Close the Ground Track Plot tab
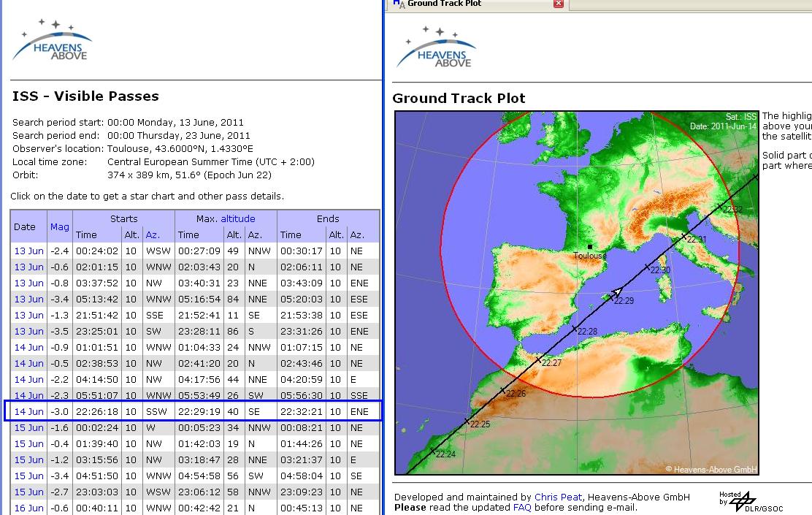812x515 pixels. [558, 4]
